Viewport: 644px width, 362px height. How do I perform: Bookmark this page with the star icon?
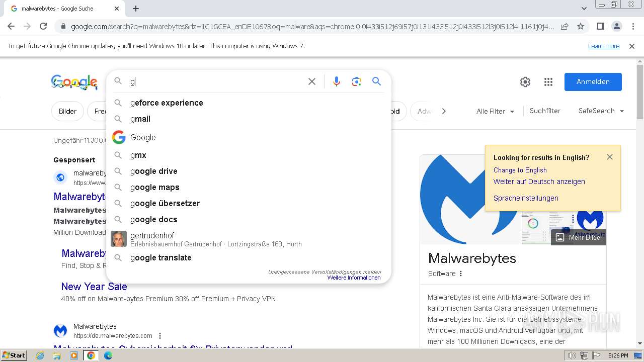(581, 26)
